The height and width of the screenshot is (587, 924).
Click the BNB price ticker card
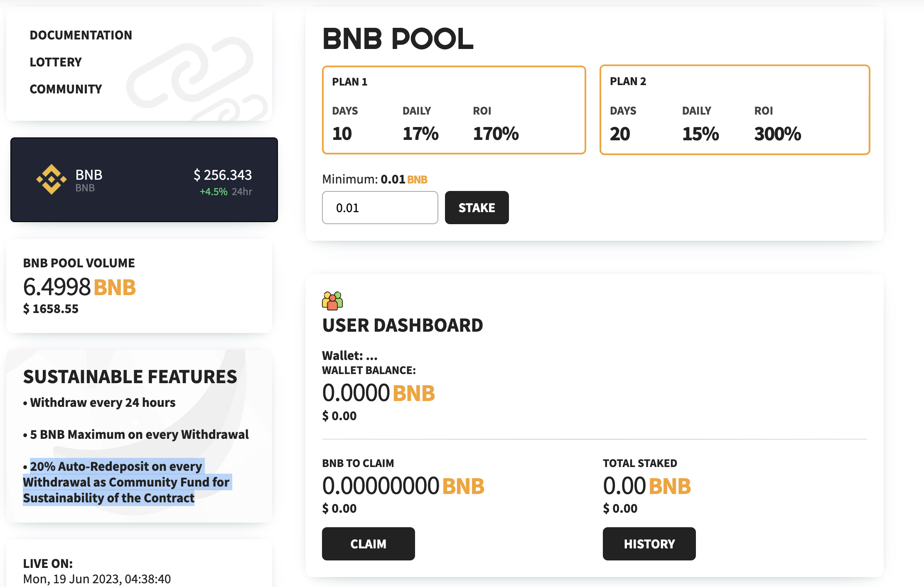pyautogui.click(x=144, y=180)
